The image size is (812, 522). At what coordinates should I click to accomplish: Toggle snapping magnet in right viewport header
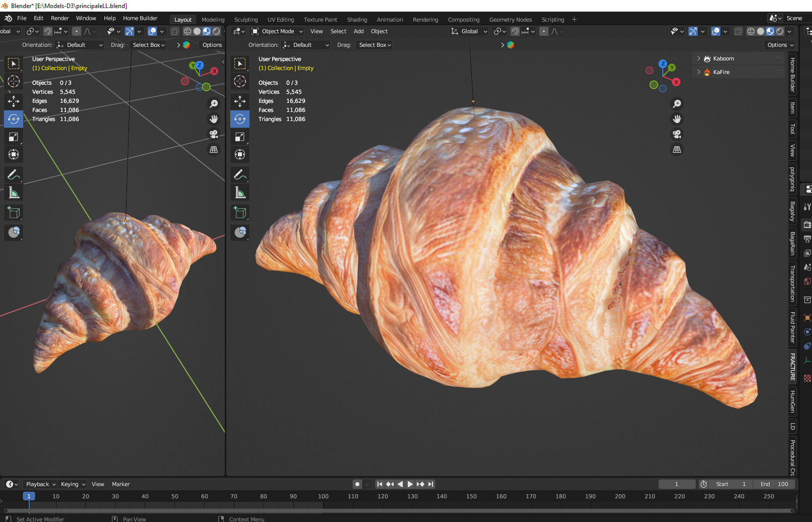click(x=515, y=31)
